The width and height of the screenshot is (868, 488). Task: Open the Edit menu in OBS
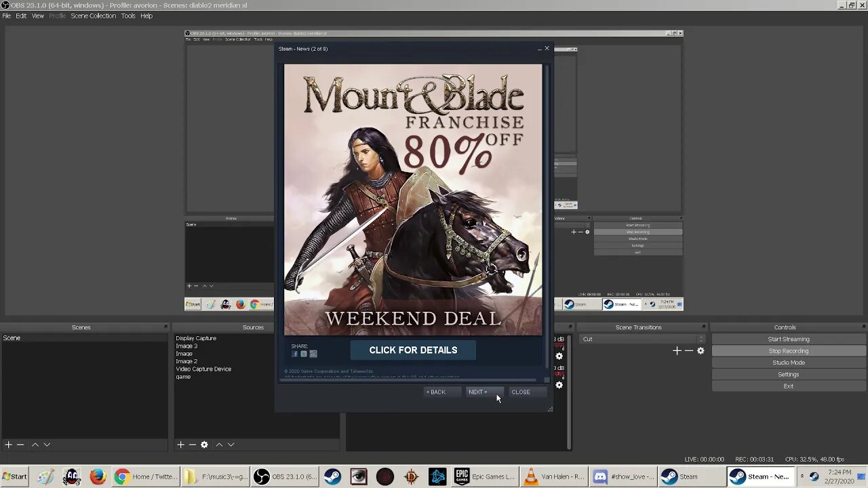[21, 16]
